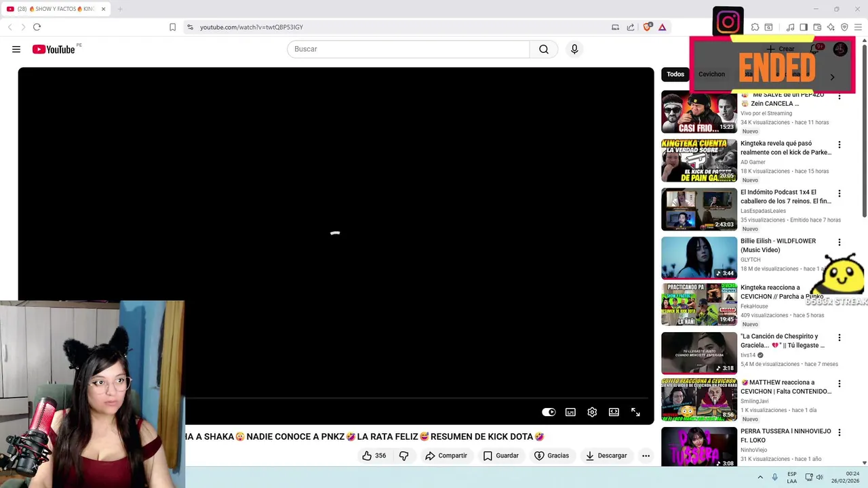Open the Billie Eilish WILDFLOWER thumbnail
Image resolution: width=868 pixels, height=488 pixels.
point(699,258)
